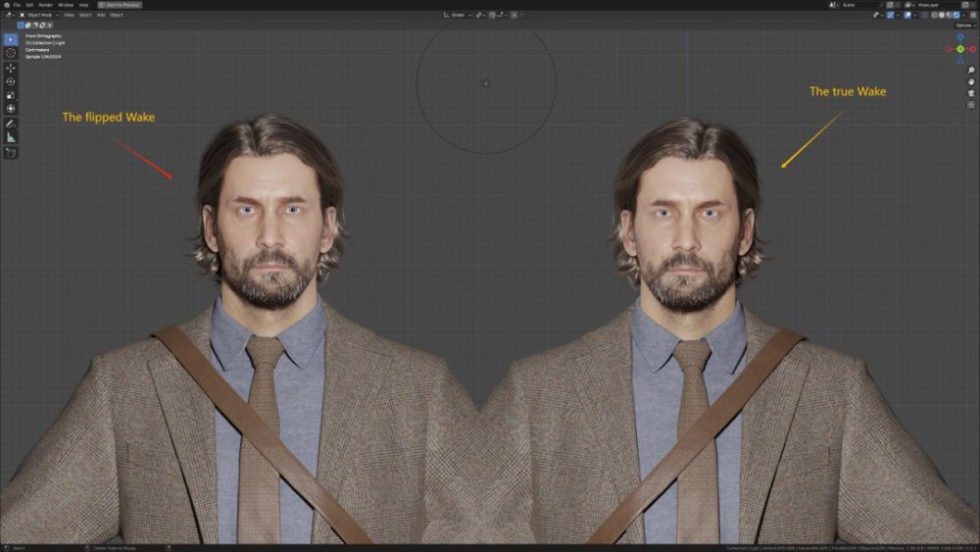Image resolution: width=980 pixels, height=552 pixels.
Task: Select the Measure tool
Action: click(x=11, y=137)
